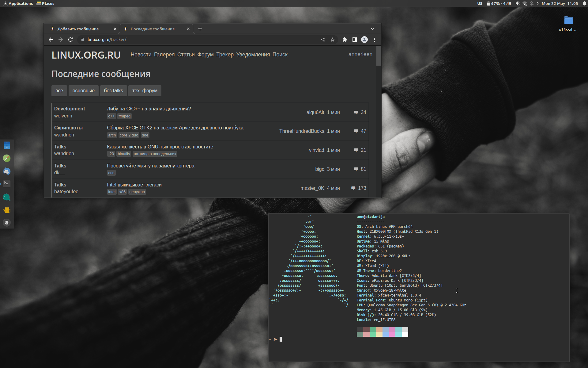The height and width of the screenshot is (368, 588).
Task: Open the volume speaker tray icon
Action: point(518,3)
